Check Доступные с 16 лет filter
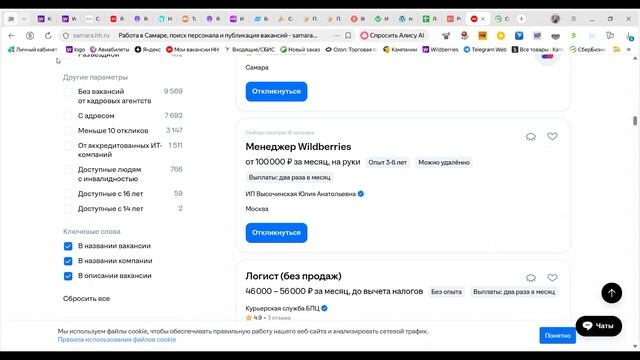Screen dimensions: 640x360 click(68, 194)
